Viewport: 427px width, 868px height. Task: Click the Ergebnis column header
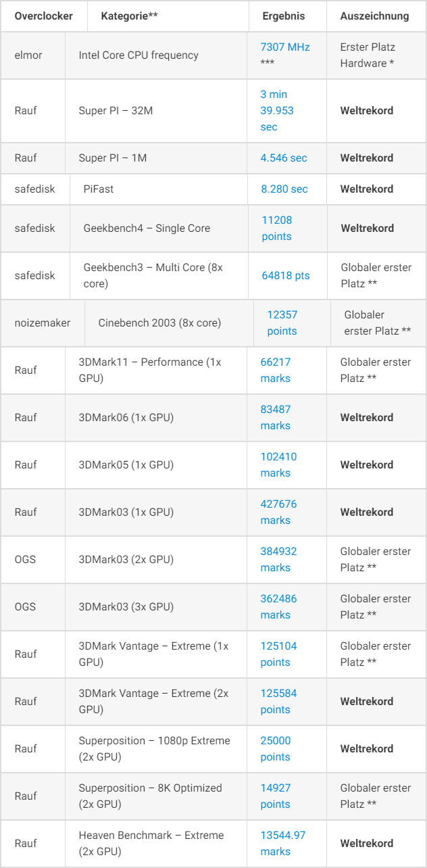(284, 16)
